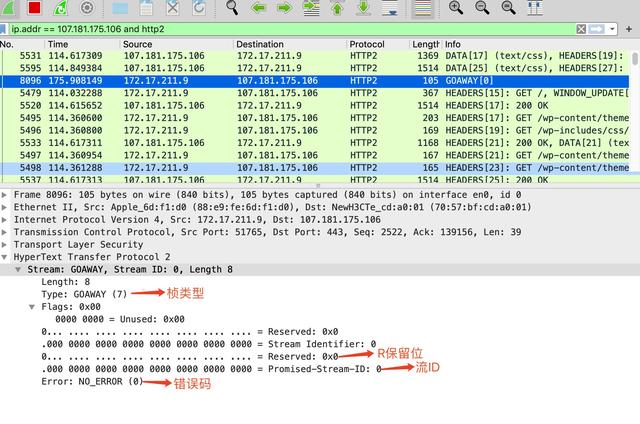
Task: Sort packets by the Length column
Action: click(425, 44)
